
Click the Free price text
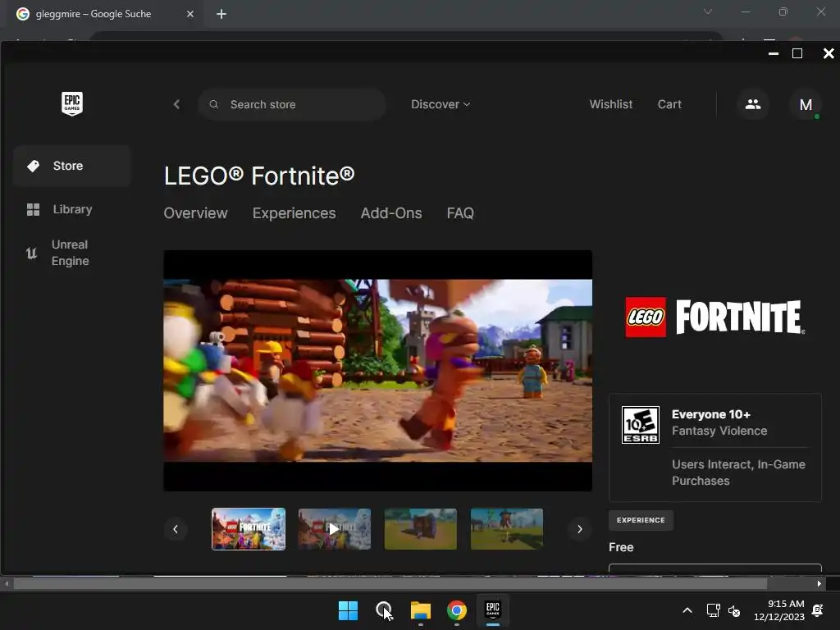(x=621, y=547)
